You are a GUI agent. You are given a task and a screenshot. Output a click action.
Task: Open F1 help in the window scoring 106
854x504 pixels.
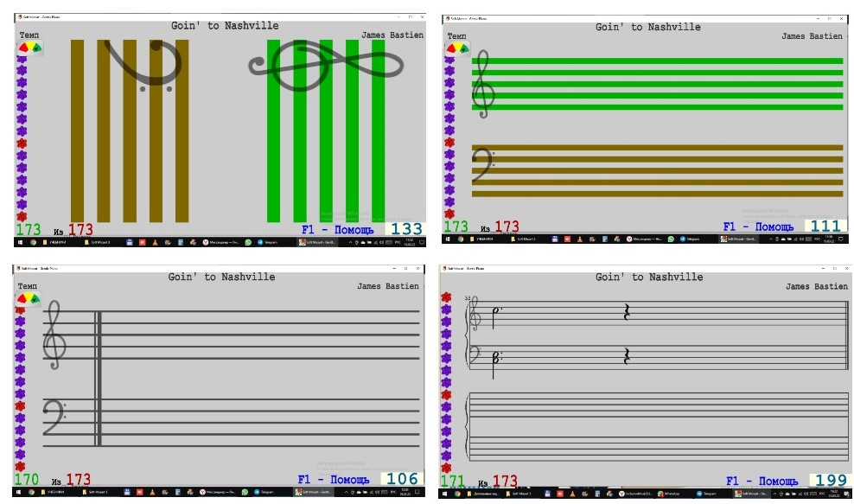point(334,480)
